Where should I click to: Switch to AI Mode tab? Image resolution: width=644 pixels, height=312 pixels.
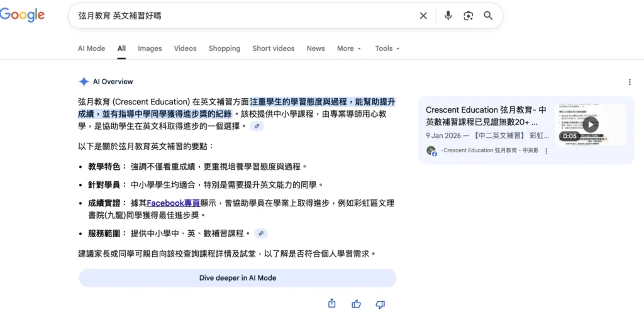(92, 48)
